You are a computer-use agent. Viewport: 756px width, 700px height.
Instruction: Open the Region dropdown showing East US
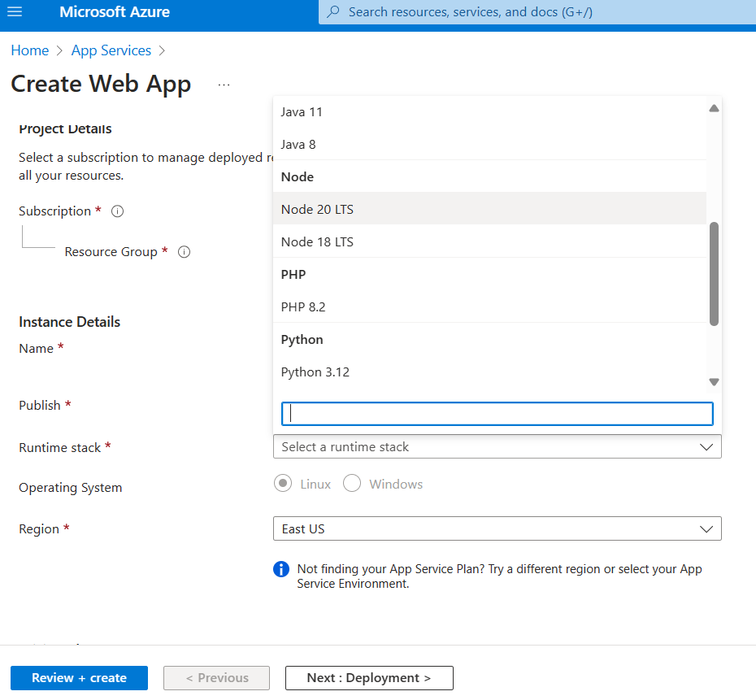click(497, 529)
